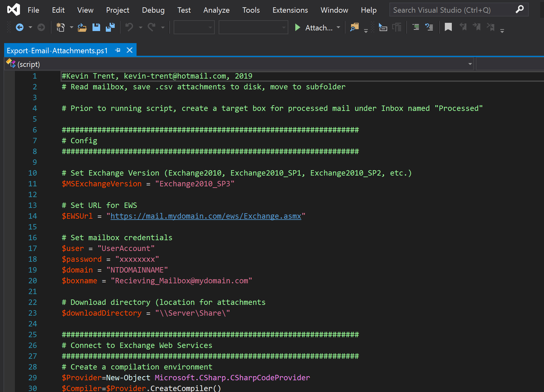Open the Extensions menu
544x392 pixels.
(290, 10)
